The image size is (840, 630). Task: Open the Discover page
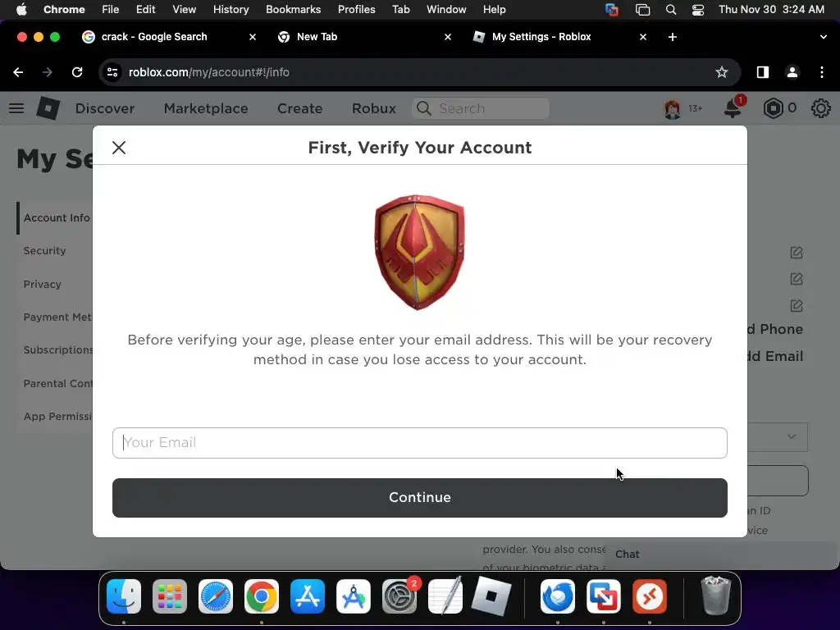(x=105, y=108)
